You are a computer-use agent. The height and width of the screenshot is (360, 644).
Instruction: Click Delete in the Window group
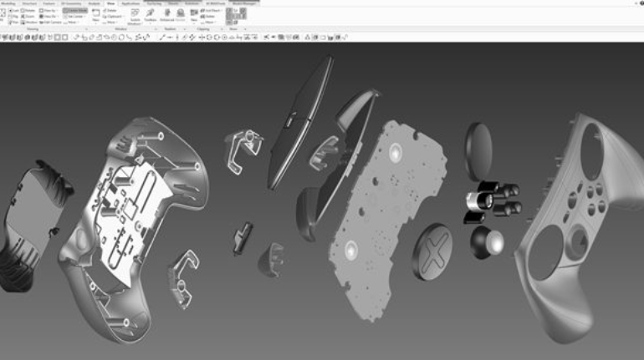pos(110,11)
